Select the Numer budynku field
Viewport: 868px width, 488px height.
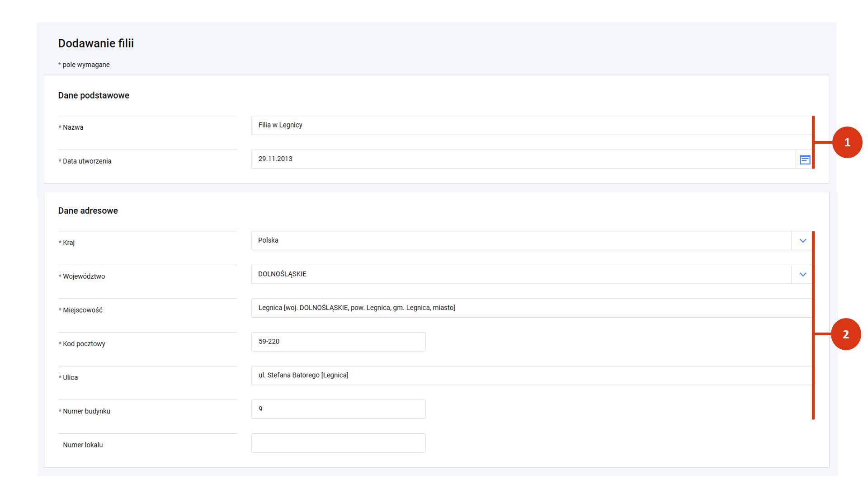pos(338,409)
